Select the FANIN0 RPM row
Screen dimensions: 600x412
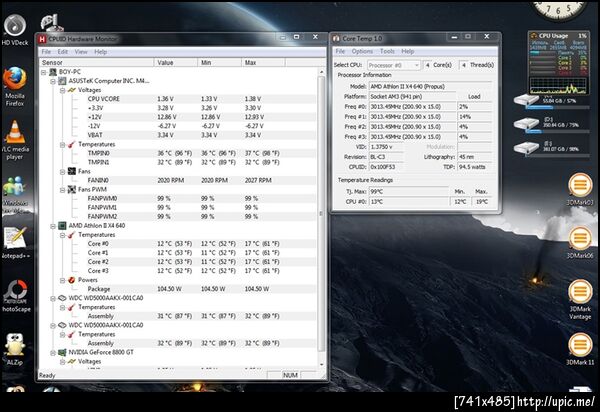[x=178, y=180]
